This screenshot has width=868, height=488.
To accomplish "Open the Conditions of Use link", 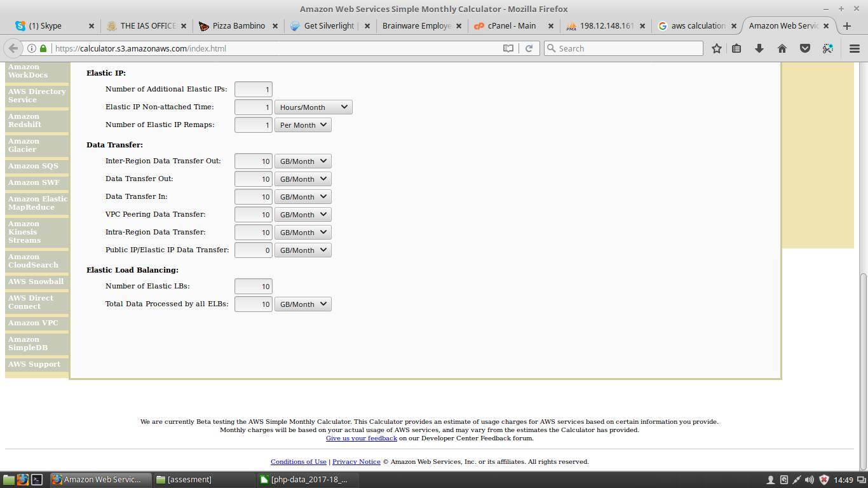I will tap(299, 461).
